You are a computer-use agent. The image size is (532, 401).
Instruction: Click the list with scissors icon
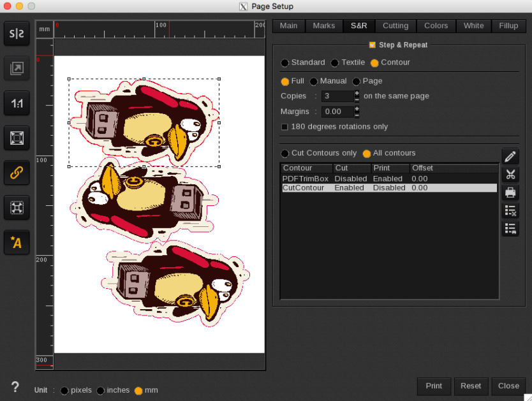[510, 210]
